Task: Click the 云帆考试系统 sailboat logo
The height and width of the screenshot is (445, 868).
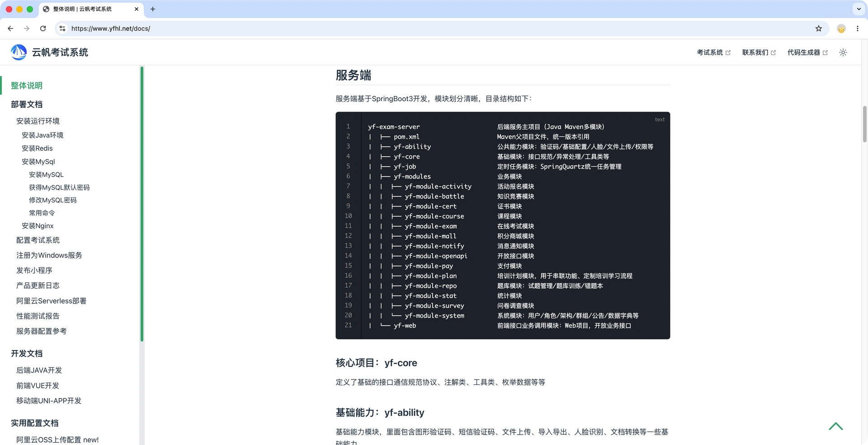Action: click(19, 52)
